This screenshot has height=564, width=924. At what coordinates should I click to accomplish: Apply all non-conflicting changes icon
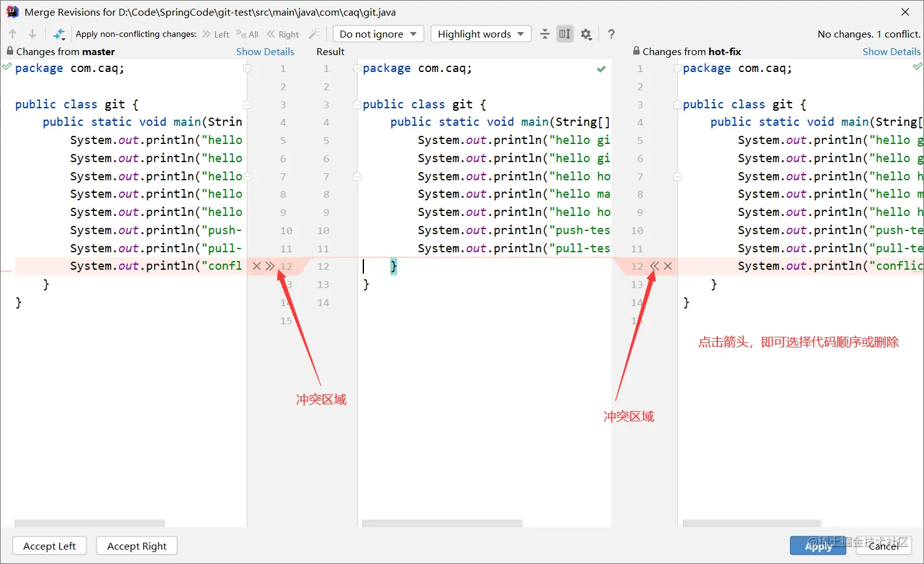pos(59,34)
